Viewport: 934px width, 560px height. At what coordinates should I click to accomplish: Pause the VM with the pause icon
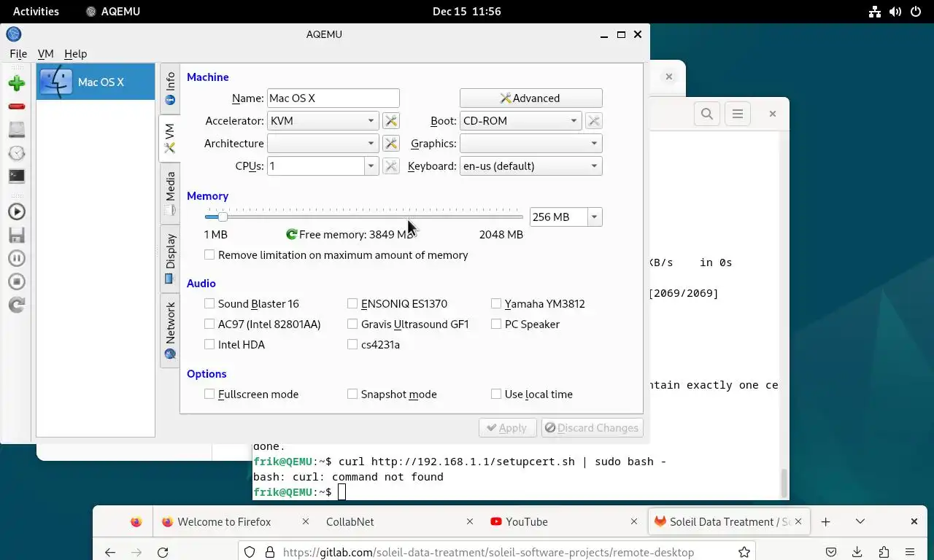pos(16,258)
